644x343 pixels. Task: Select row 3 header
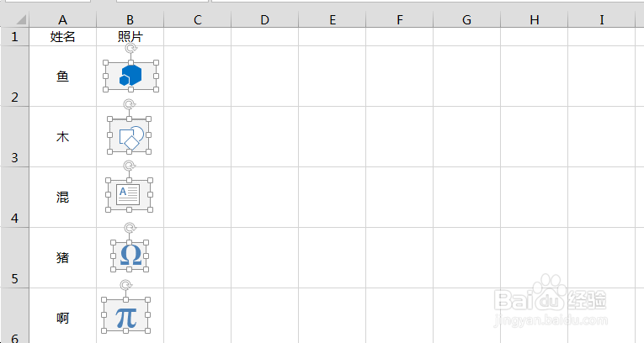14,136
